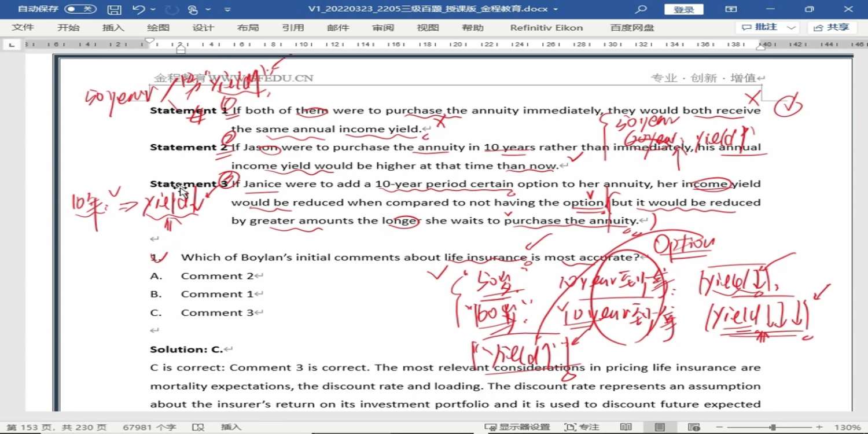Open the search magnifier in title bar
The width and height of the screenshot is (868, 434).
641,9
